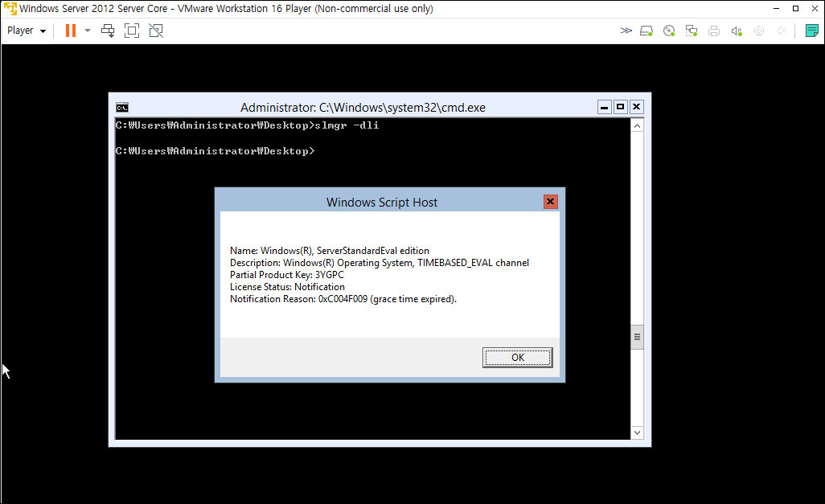The height and width of the screenshot is (504, 825).
Task: Click the 'Administrator: C:\Windows\system32\cmd.exe' title
Action: pyautogui.click(x=363, y=108)
